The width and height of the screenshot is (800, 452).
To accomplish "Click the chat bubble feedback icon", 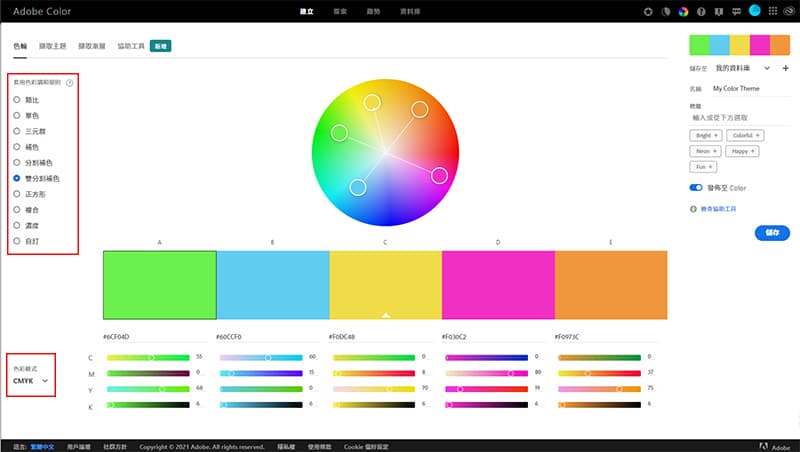I will point(736,12).
